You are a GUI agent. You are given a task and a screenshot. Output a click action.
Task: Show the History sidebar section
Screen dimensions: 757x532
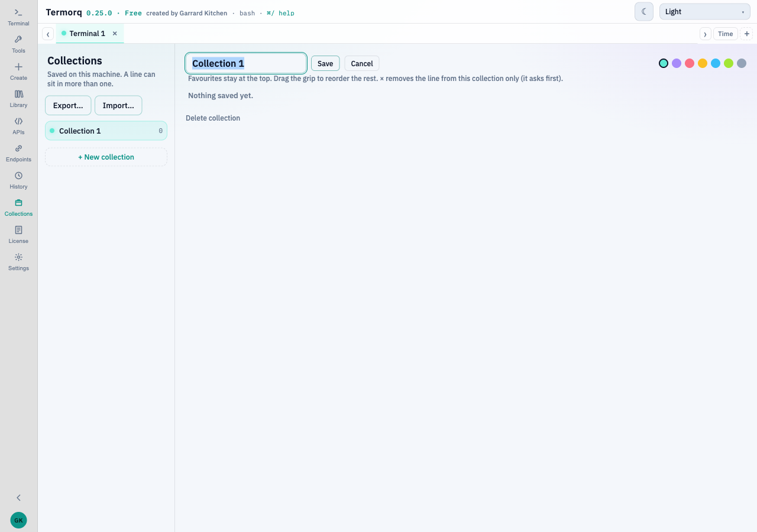(x=18, y=180)
